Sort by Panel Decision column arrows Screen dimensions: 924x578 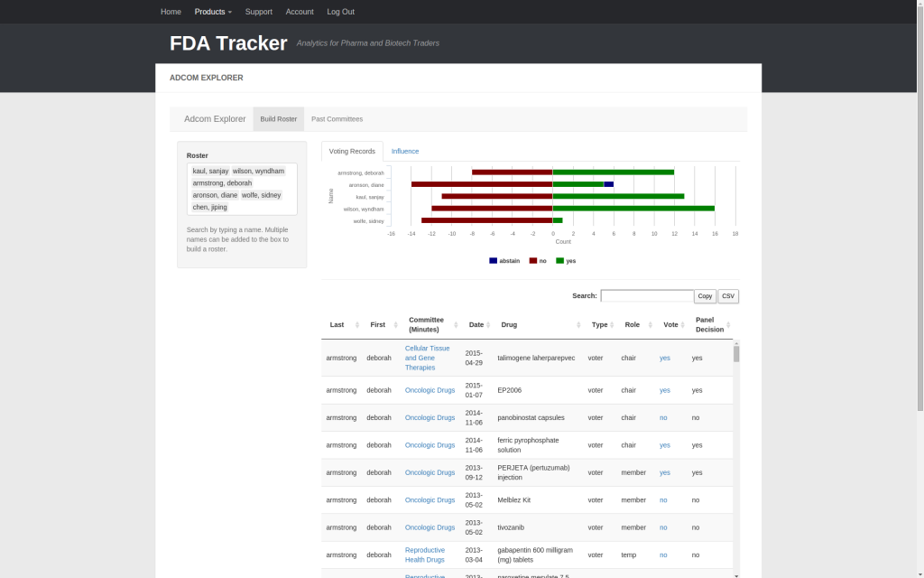[728, 325]
